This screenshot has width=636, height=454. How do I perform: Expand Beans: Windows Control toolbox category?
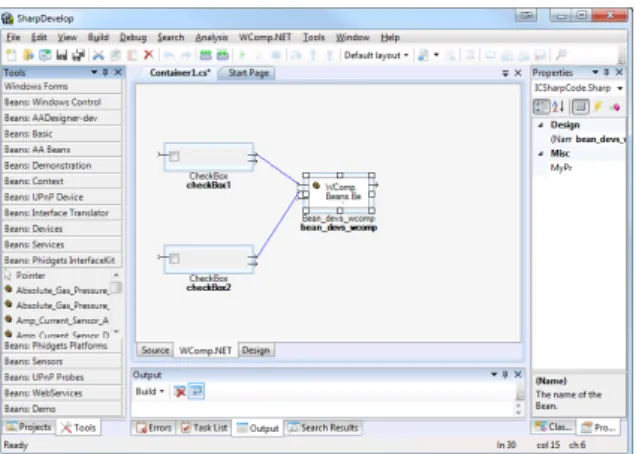click(x=62, y=102)
